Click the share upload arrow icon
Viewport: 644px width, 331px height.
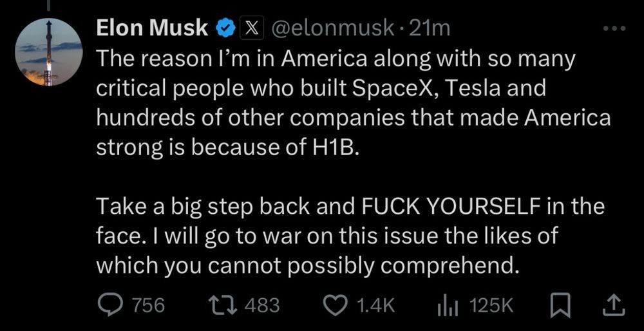pyautogui.click(x=612, y=305)
